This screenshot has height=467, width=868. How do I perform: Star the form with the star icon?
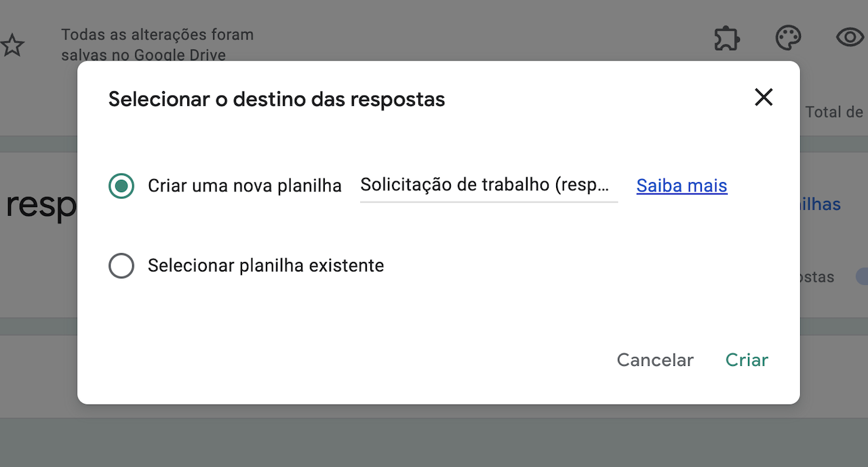pos(12,46)
